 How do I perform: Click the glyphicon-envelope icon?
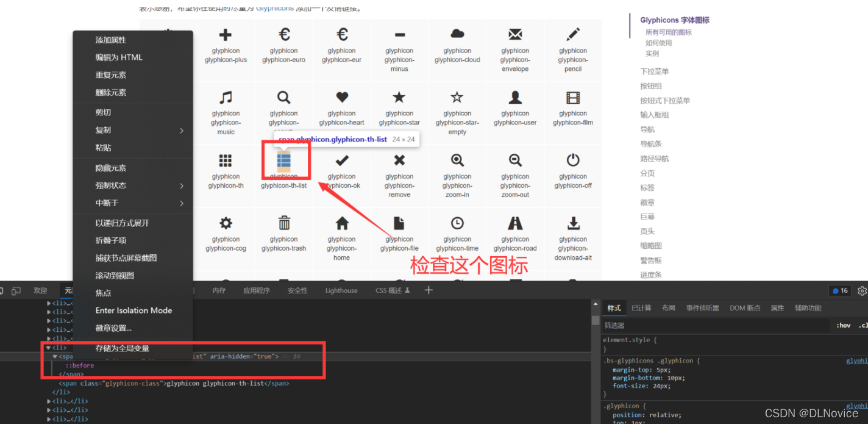click(515, 34)
